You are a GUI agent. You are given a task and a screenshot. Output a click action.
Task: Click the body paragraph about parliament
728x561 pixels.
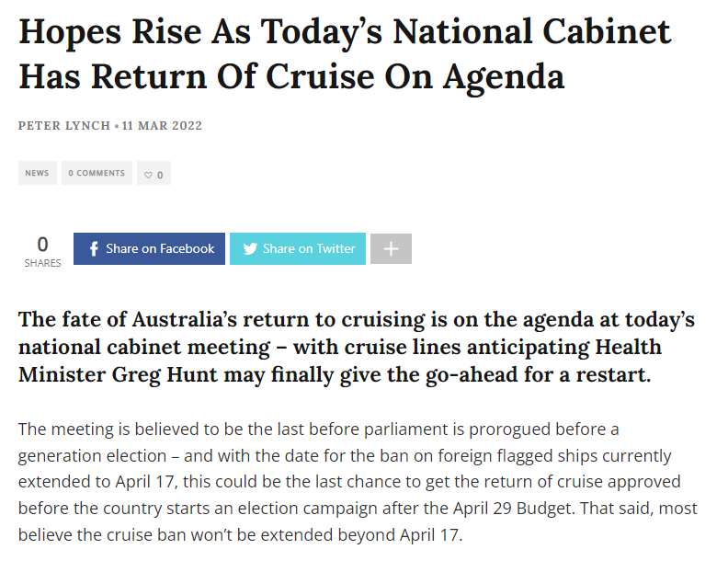[x=358, y=482]
